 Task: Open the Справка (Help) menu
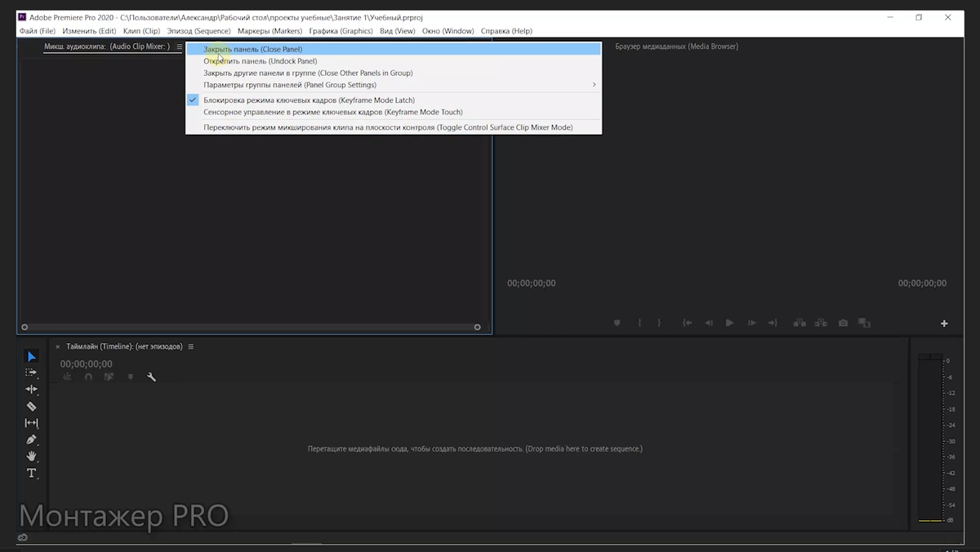tap(506, 31)
